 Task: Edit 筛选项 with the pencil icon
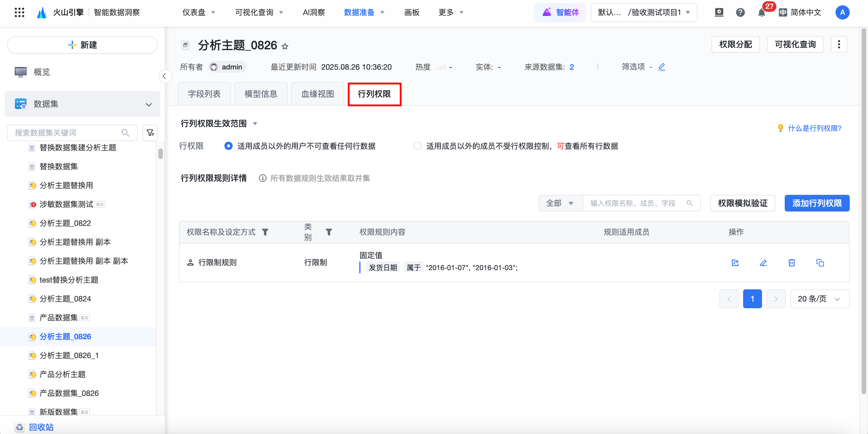pyautogui.click(x=661, y=67)
